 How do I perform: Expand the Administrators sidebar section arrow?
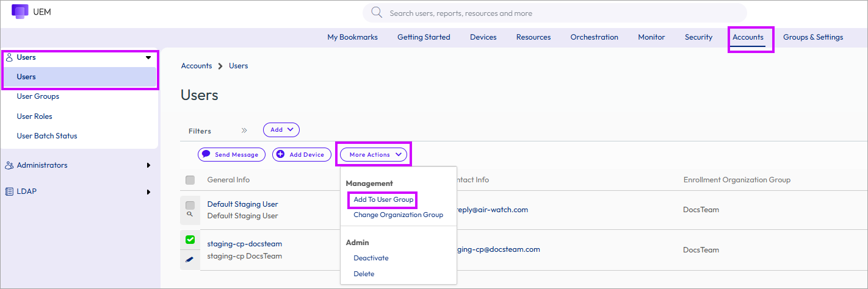point(148,165)
